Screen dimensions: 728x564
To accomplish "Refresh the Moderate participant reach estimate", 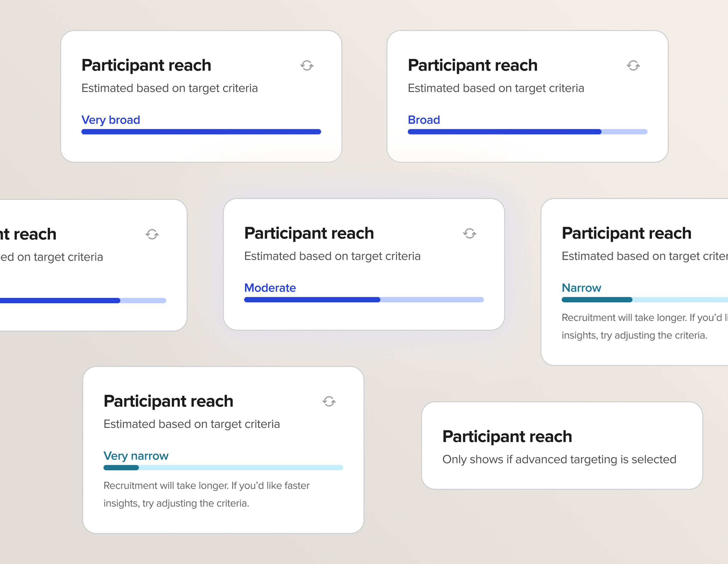I will pyautogui.click(x=470, y=233).
